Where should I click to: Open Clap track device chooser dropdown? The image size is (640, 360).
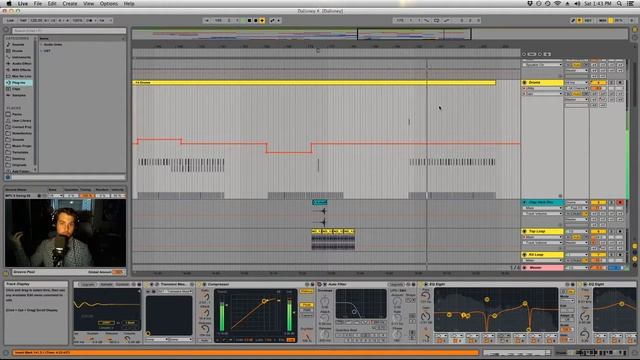pos(543,208)
